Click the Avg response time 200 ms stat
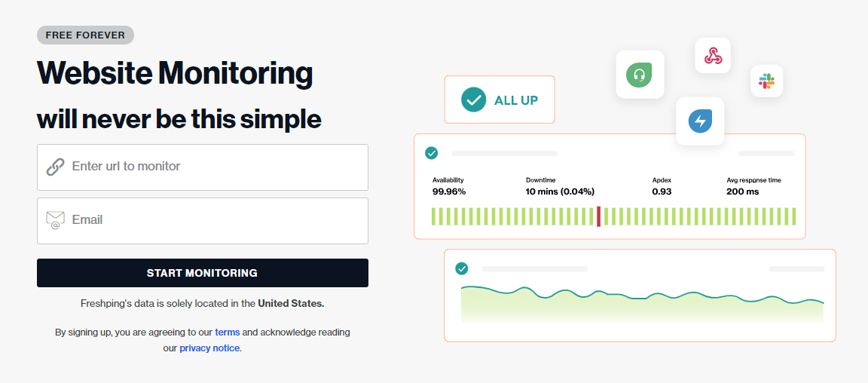 [x=753, y=186]
